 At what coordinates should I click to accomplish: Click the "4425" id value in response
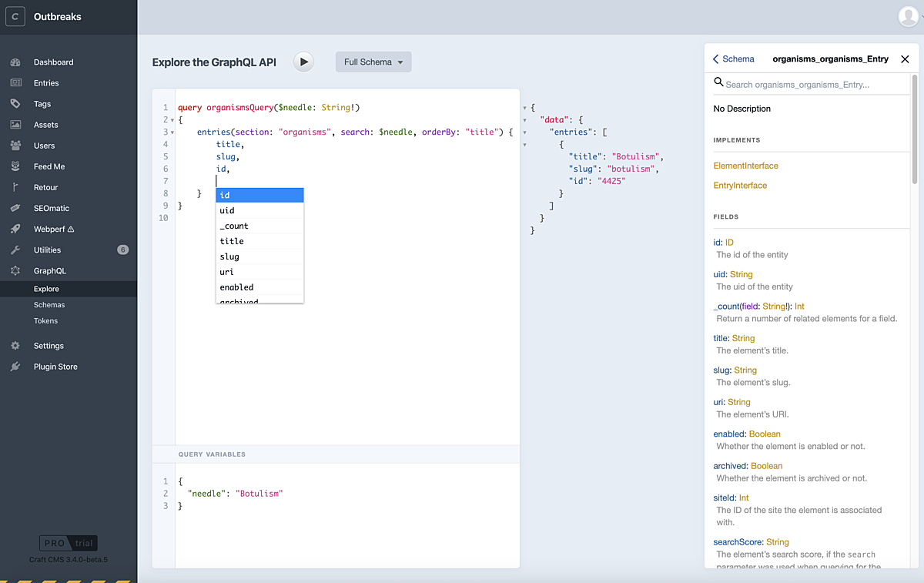point(611,181)
